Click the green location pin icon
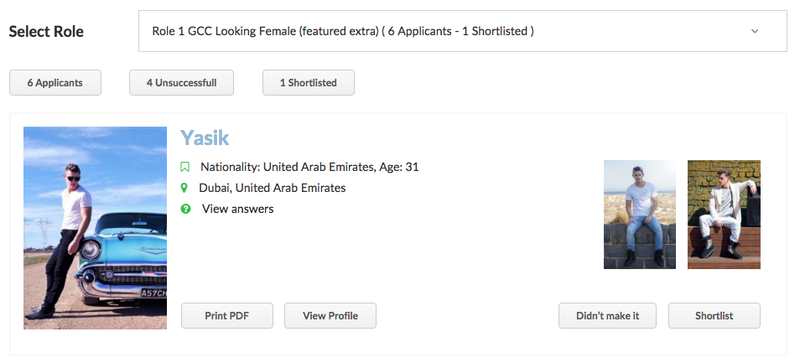Screen dimensions: 800x363 pyautogui.click(x=184, y=188)
